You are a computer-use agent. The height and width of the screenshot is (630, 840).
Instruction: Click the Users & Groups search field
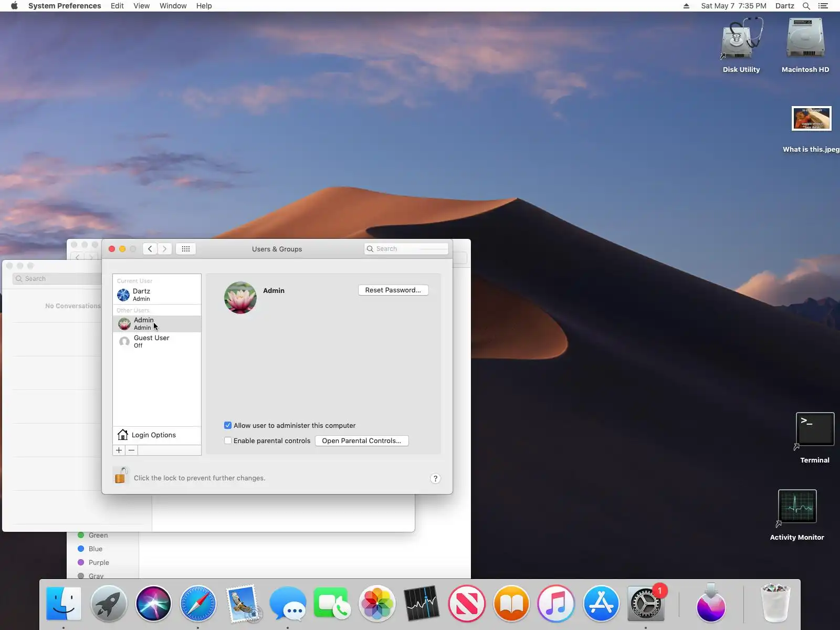[406, 249]
